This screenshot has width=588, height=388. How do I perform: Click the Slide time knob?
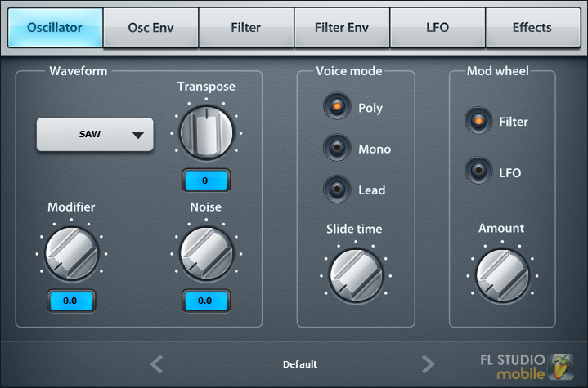point(355,274)
